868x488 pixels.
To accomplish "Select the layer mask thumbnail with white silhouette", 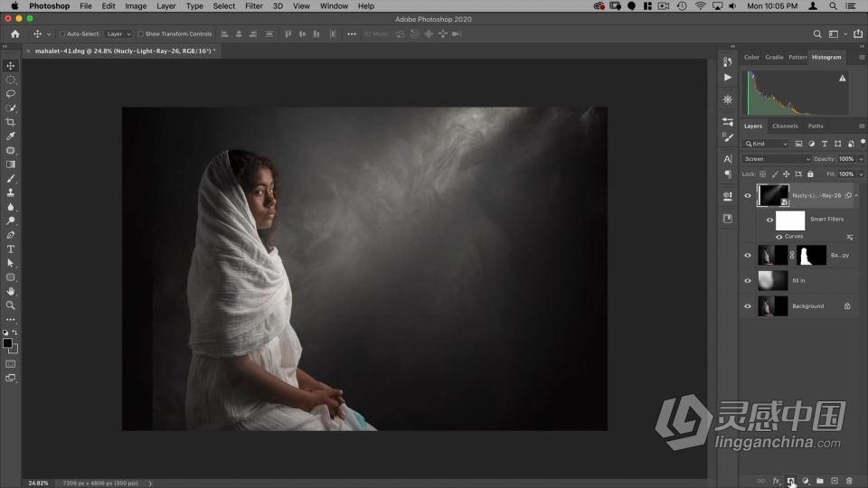I will coord(811,256).
